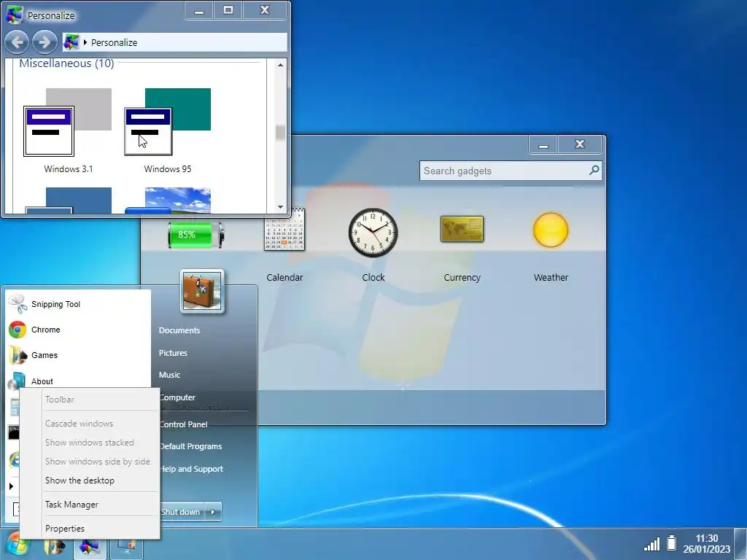Viewport: 747px width, 560px height.
Task: Open Computer from the Start menu
Action: pyautogui.click(x=178, y=397)
